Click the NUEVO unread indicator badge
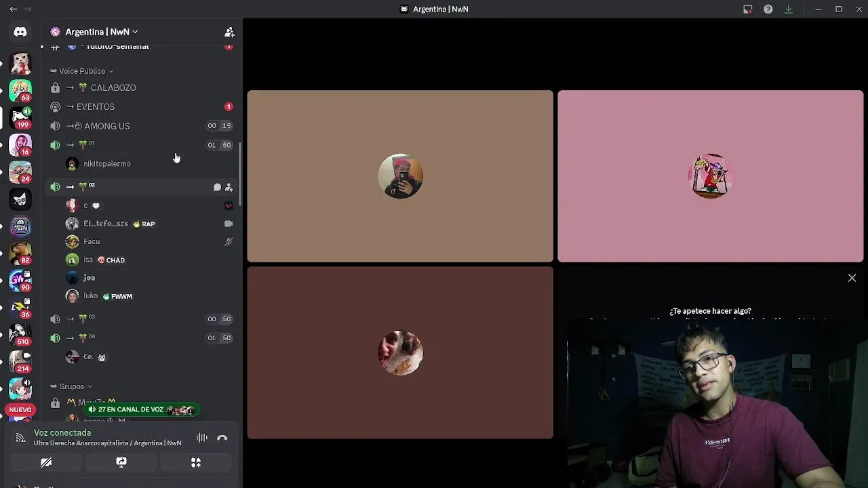Screen dimensions: 868x488 tap(20, 409)
